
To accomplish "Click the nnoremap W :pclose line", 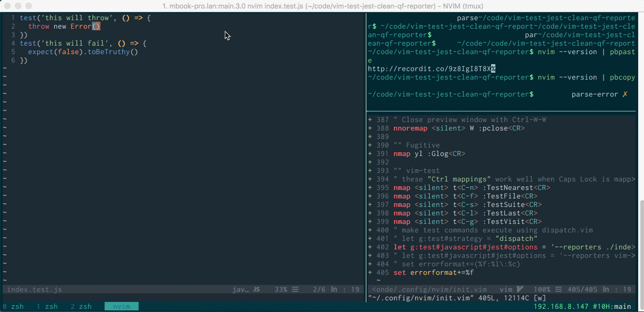I will pos(459,128).
